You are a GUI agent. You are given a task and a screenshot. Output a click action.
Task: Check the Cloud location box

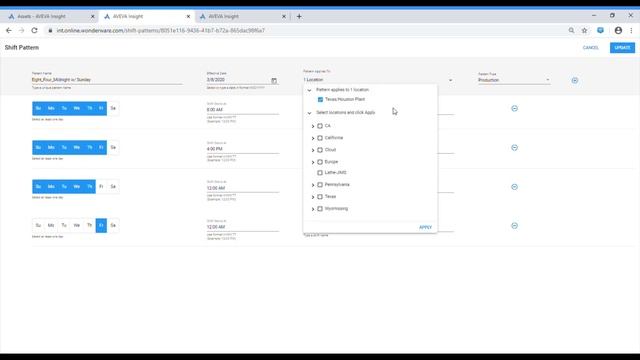click(320, 150)
